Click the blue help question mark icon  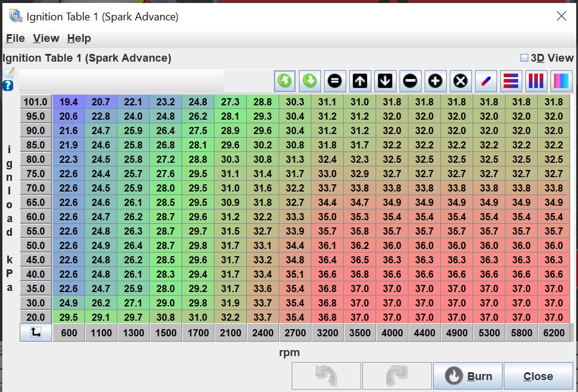(8, 86)
